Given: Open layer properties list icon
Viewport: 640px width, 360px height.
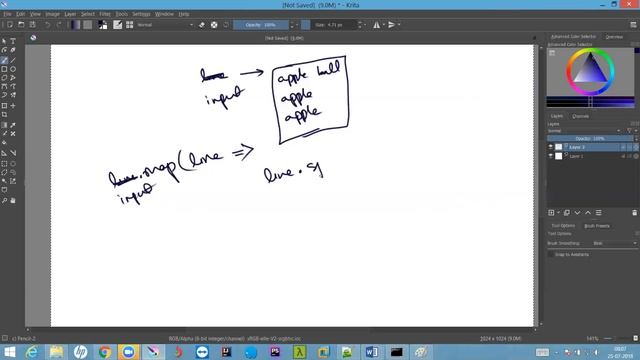Looking at the screenshot, I should 598,213.
